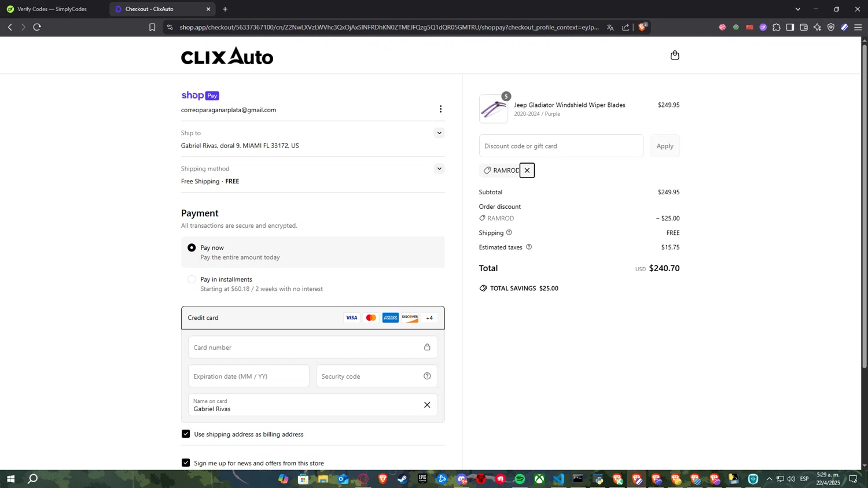Viewport: 868px width, 488px height.
Task: Click the TOTAL SAVINGS $25.00 text
Action: [524, 288]
